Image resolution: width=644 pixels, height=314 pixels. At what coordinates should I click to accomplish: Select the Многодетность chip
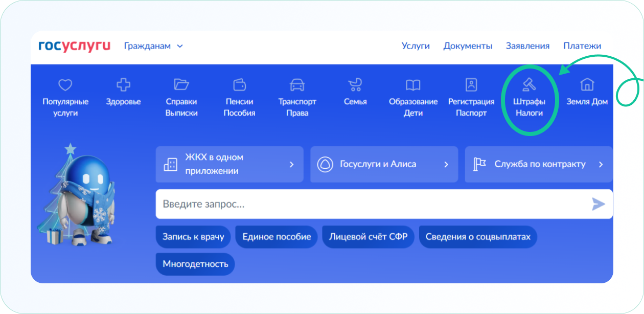(195, 264)
